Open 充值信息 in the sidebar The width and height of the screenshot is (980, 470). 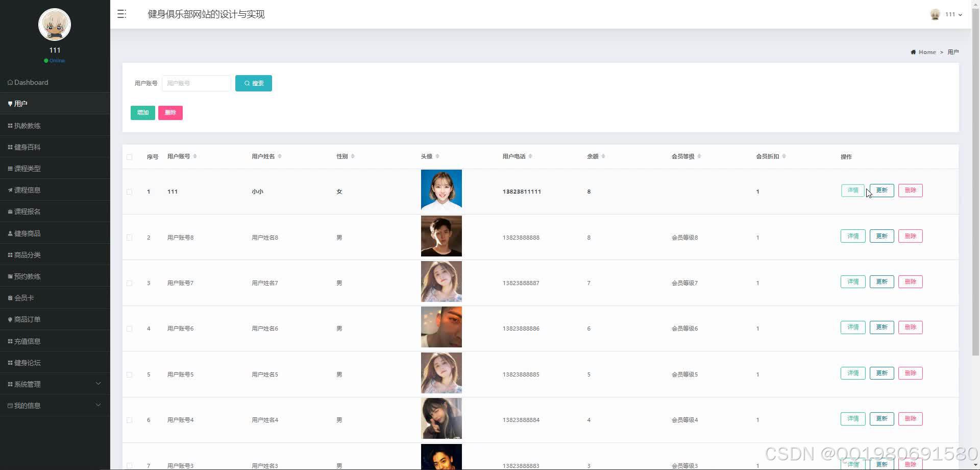pyautogui.click(x=55, y=341)
